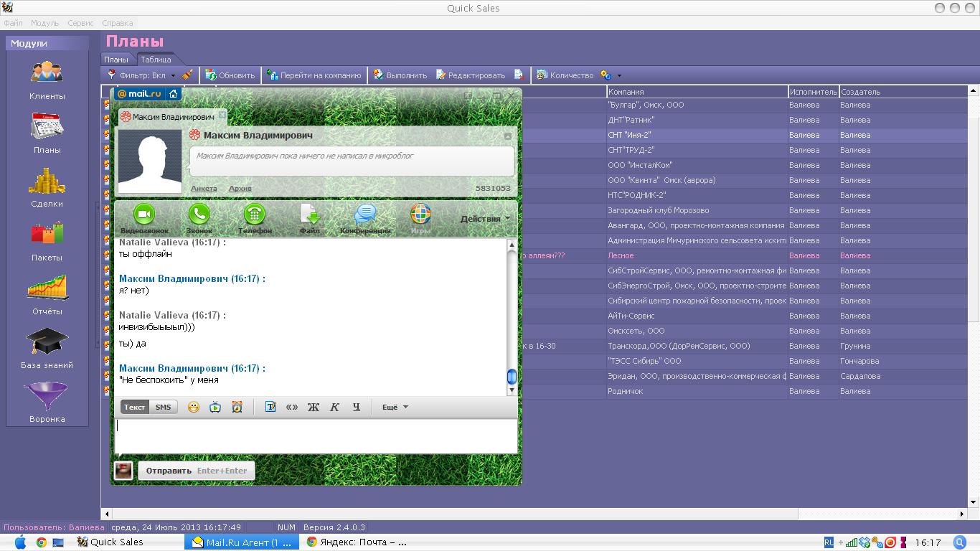980x551 pixels.
Task: Switch message mode to Текст
Action: [135, 407]
